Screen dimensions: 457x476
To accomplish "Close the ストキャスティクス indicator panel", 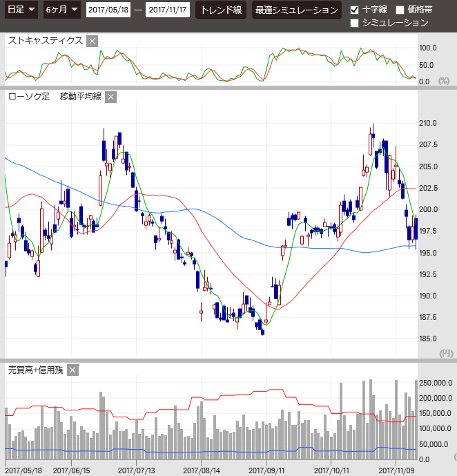I will (93, 41).
